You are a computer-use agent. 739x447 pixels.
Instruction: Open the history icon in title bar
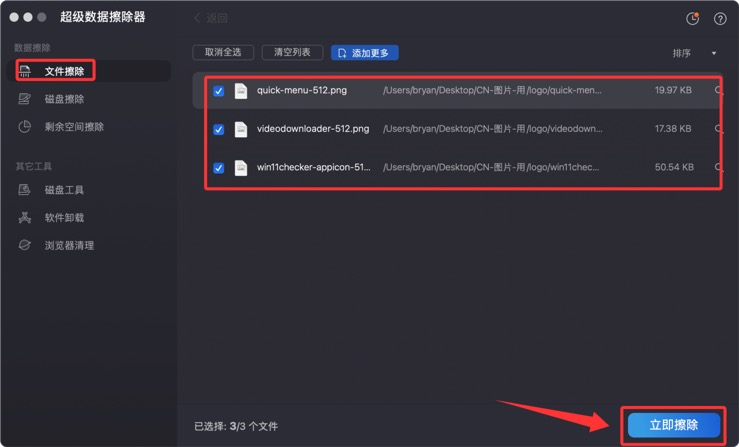(x=693, y=18)
